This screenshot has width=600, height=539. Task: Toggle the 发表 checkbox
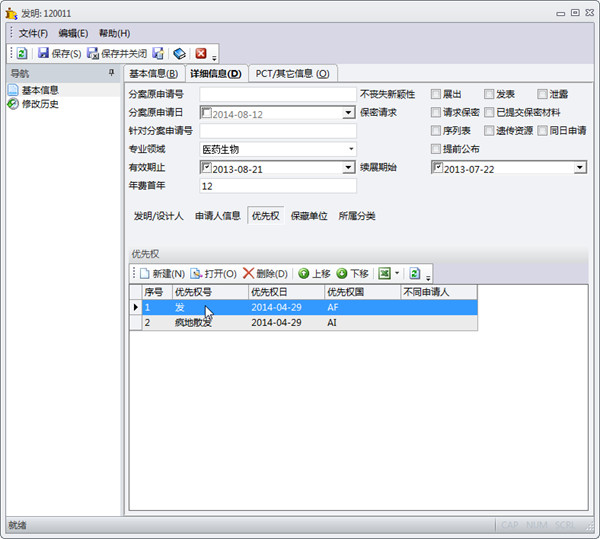(x=489, y=94)
